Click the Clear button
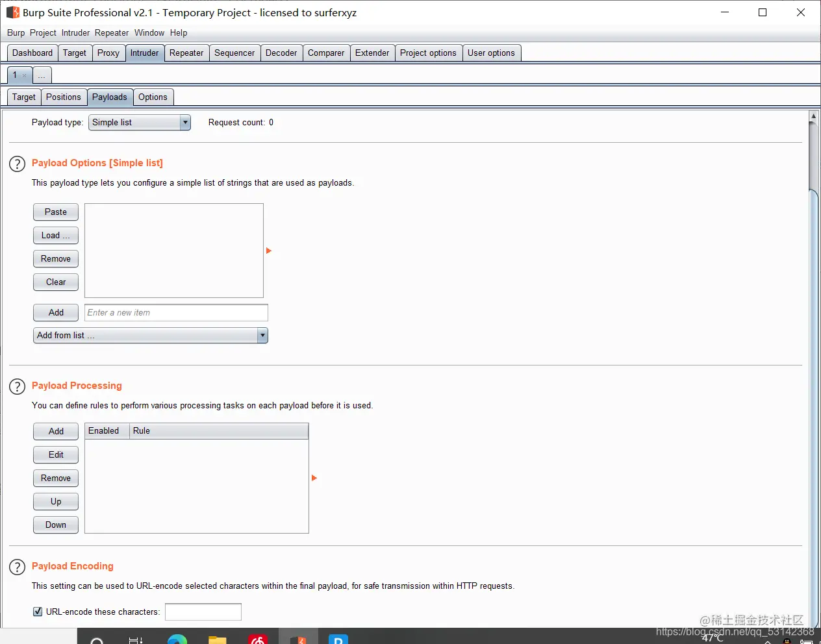The width and height of the screenshot is (821, 644). point(56,282)
